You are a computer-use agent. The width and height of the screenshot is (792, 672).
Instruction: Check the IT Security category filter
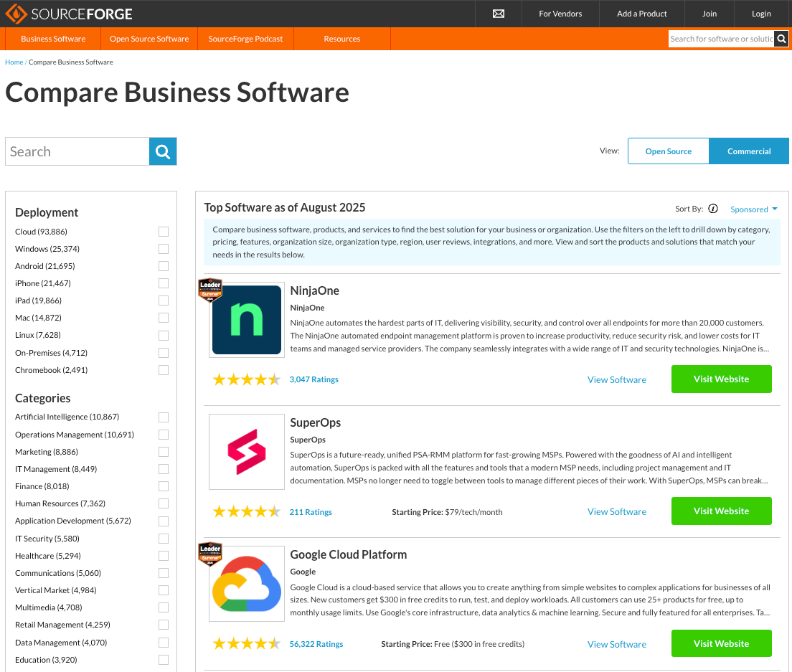coord(163,539)
